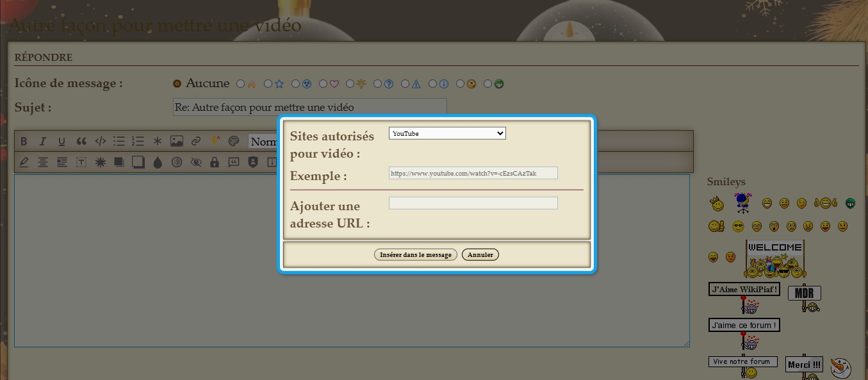Select the heart message icon radio
This screenshot has width=868, height=380.
pyautogui.click(x=323, y=84)
